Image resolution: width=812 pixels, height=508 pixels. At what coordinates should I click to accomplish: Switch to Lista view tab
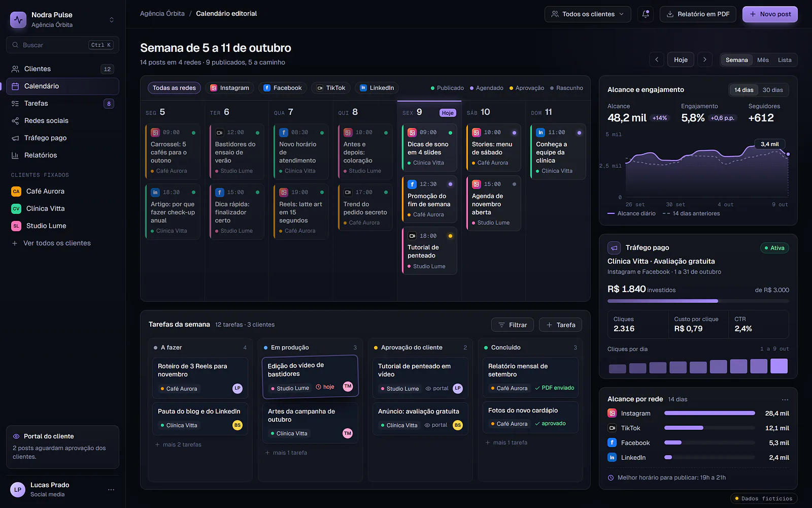pos(785,60)
